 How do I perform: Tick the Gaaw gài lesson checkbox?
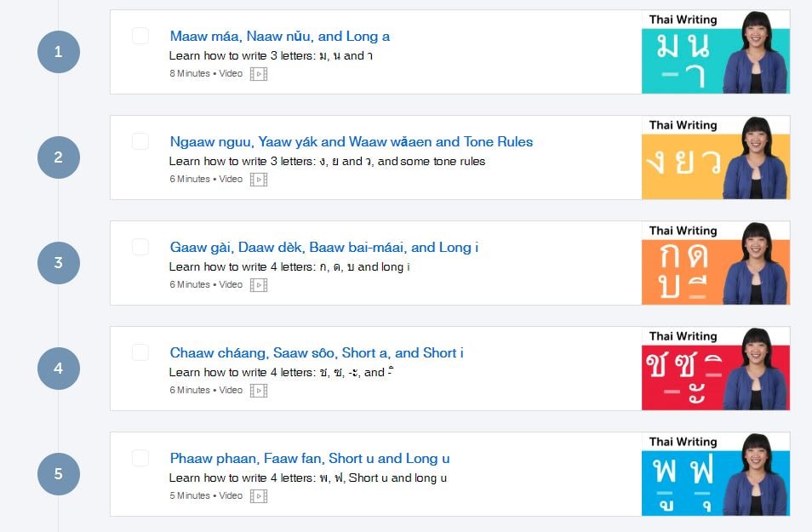point(140,247)
